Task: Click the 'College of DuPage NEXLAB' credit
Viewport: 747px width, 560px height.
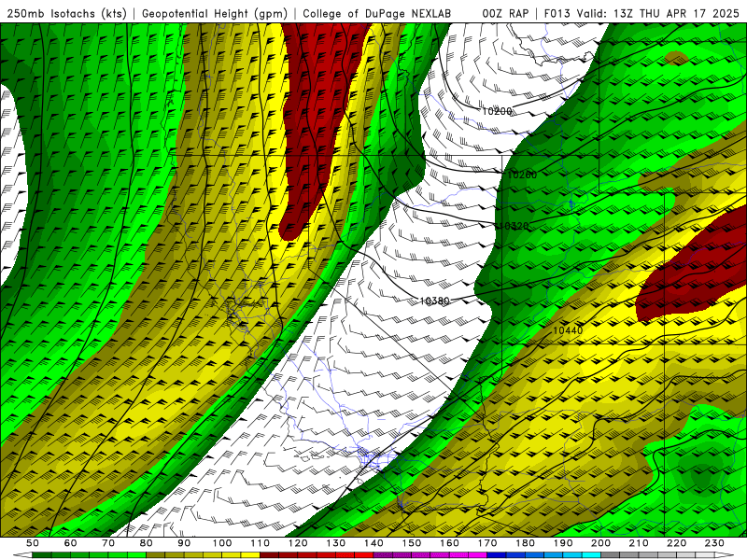Action: click(x=376, y=14)
